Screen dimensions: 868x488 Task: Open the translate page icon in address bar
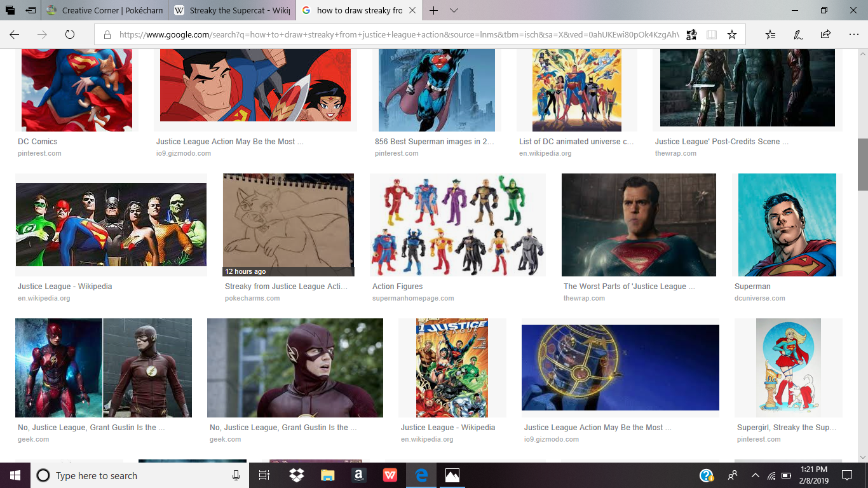pyautogui.click(x=692, y=35)
